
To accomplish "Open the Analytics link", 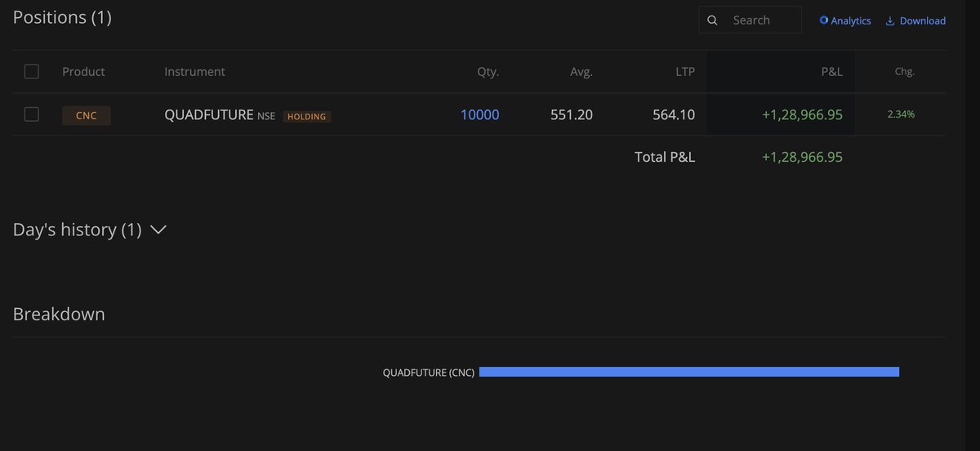I will click(x=845, y=20).
